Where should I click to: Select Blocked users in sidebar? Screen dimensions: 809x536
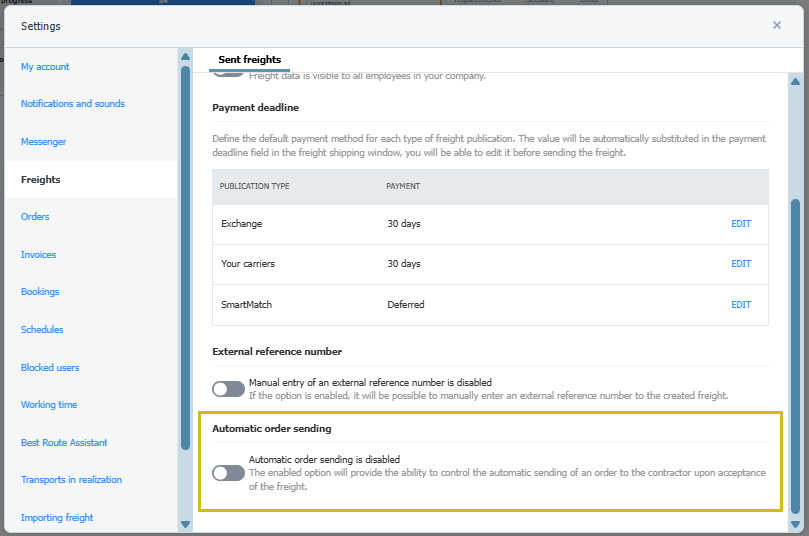pos(50,368)
